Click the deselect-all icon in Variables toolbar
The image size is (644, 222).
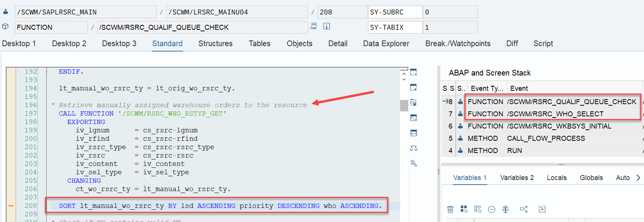click(478, 209)
